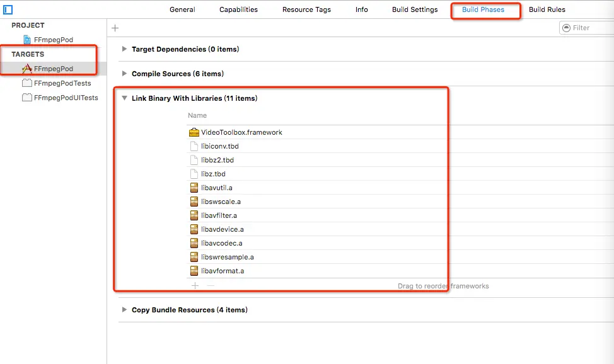Click the libavformat.a archive icon

(194, 271)
